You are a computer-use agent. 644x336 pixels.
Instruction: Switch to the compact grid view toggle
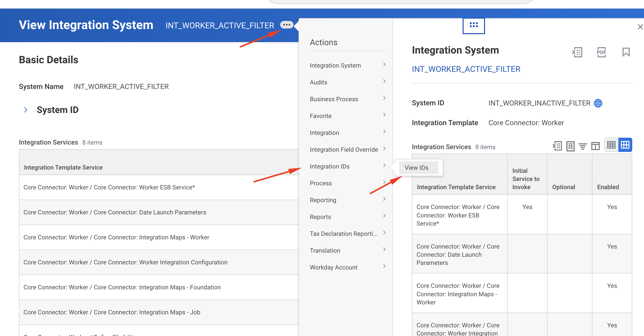611,145
